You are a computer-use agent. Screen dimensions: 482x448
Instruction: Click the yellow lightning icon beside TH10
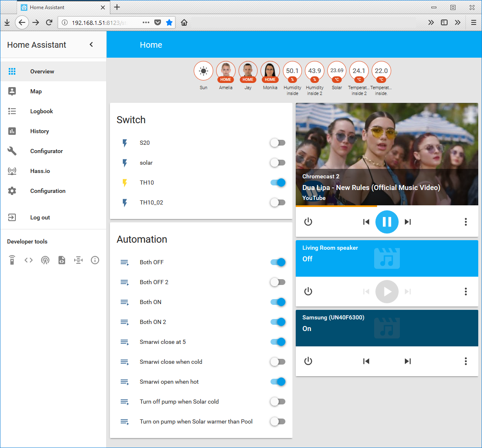(x=124, y=183)
